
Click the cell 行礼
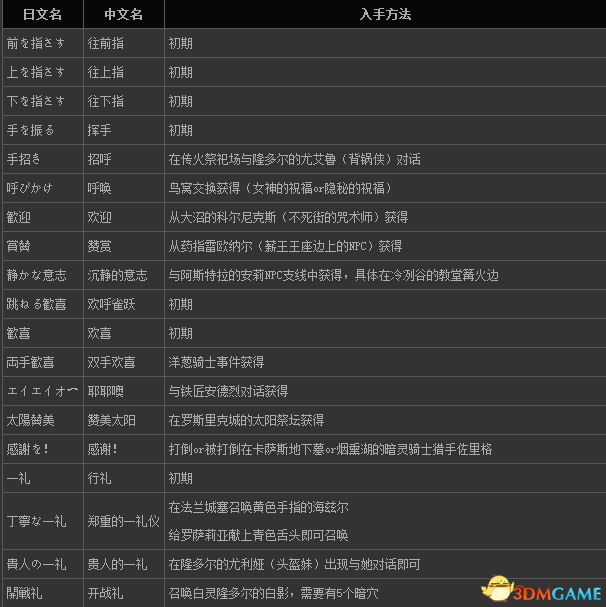pyautogui.click(x=124, y=478)
